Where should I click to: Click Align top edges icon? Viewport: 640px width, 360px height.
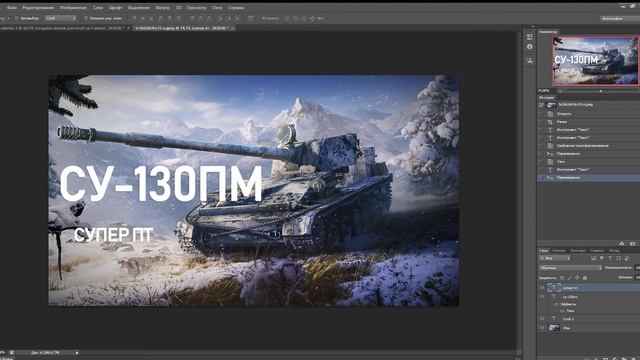click(134, 18)
